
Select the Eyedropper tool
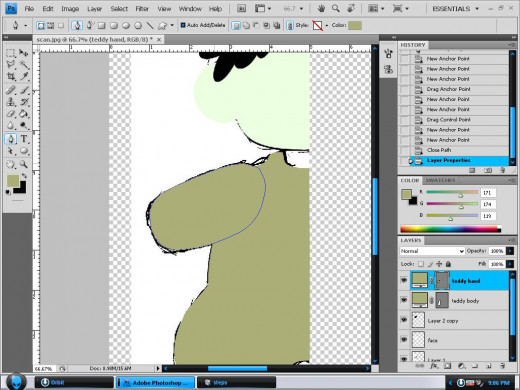tap(24, 76)
